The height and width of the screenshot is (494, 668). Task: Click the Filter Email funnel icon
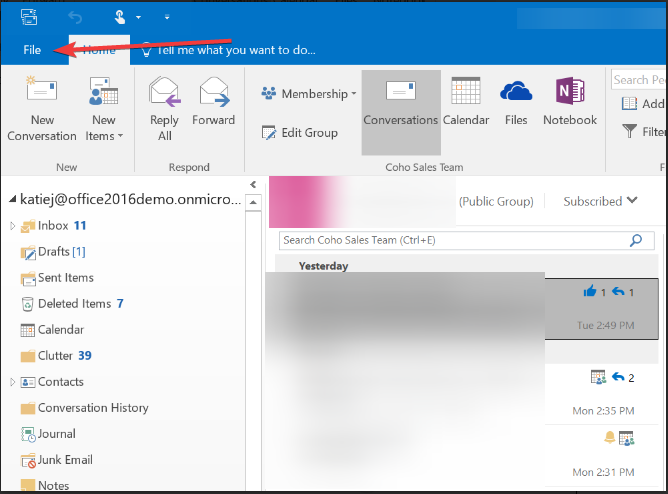(x=630, y=131)
